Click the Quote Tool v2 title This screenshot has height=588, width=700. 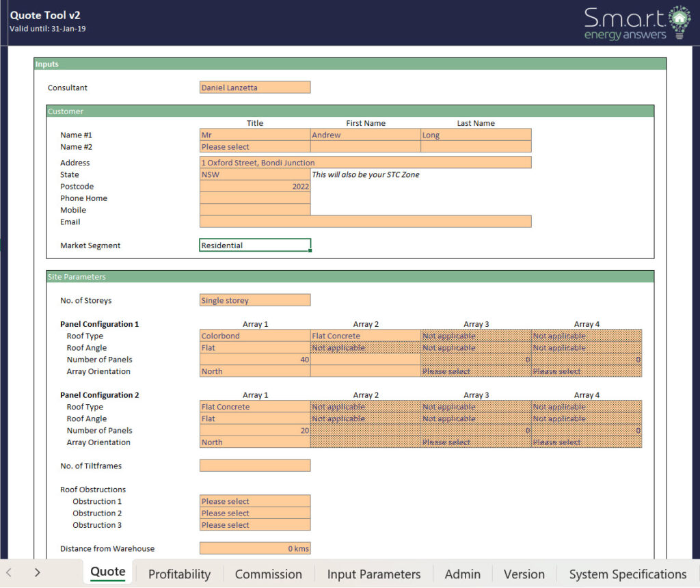click(45, 15)
